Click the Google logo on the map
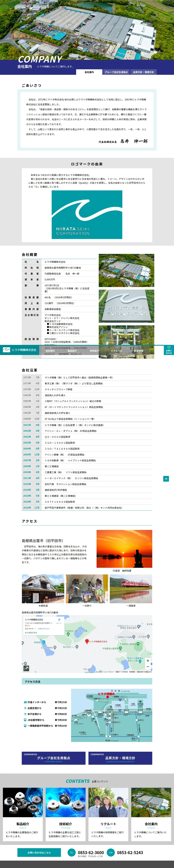 pos(87,669)
